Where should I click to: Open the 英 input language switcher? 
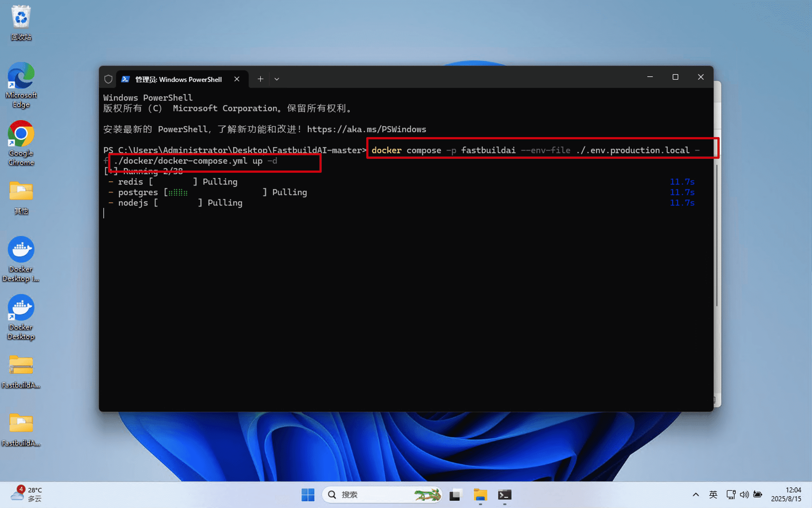point(714,494)
